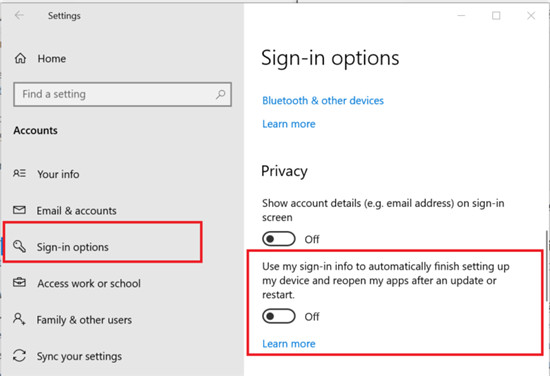The height and width of the screenshot is (376, 550).
Task: Click the Email & accounts envelope icon
Action: 19,210
